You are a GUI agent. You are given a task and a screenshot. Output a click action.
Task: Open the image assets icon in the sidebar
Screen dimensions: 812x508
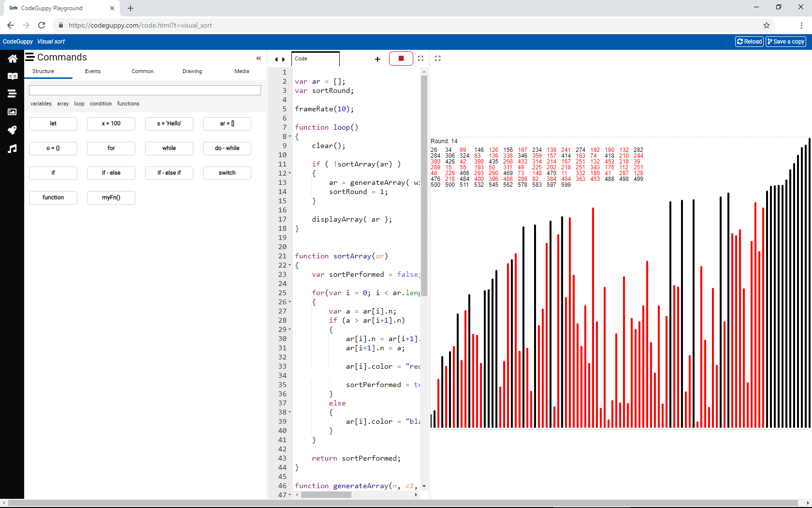(12, 112)
